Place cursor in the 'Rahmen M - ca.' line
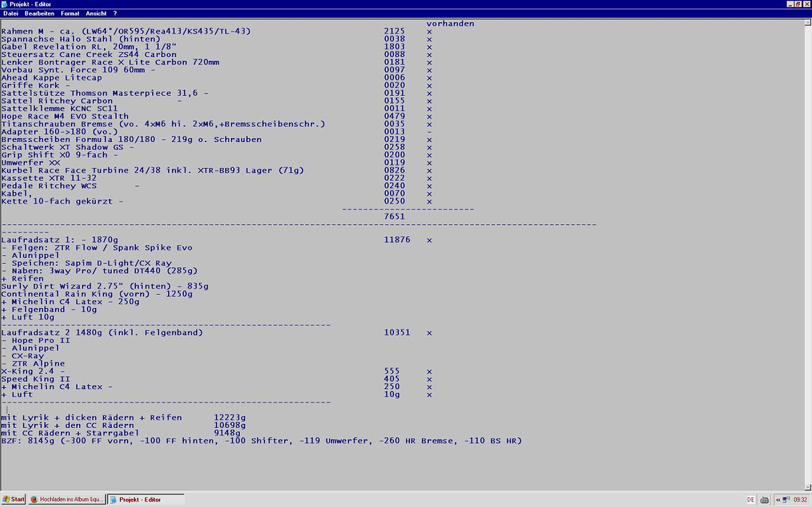 pyautogui.click(x=126, y=32)
